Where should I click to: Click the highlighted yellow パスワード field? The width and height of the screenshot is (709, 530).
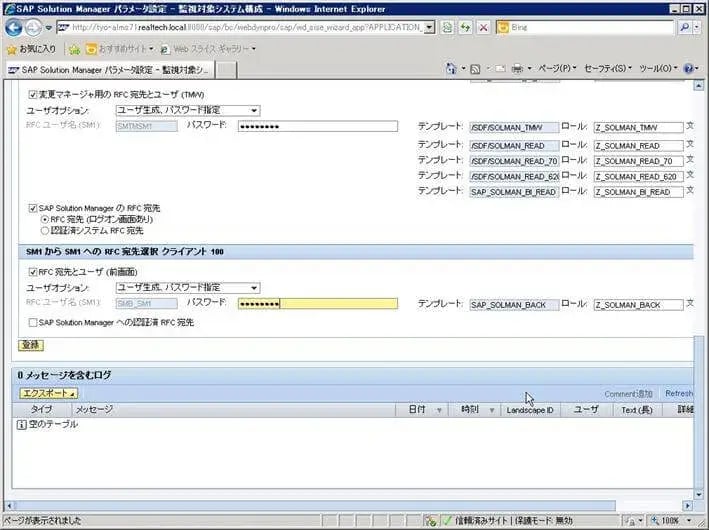(x=318, y=303)
